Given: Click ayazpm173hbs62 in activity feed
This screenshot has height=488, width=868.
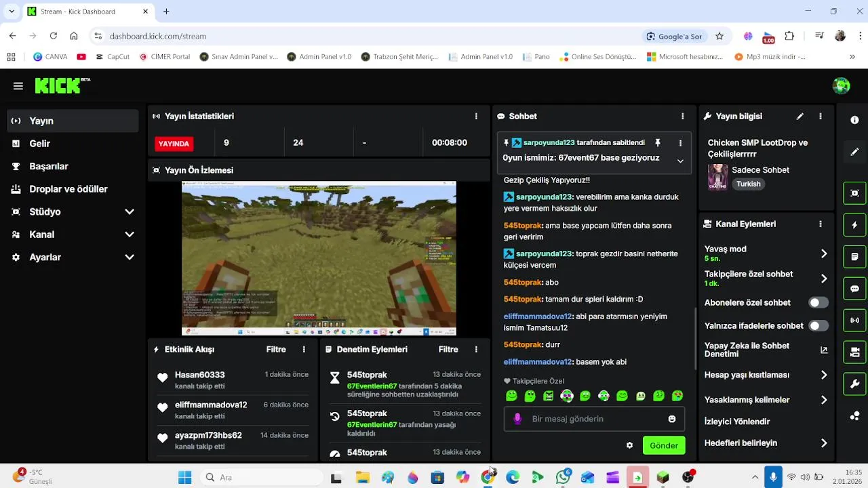Looking at the screenshot, I should 208,435.
